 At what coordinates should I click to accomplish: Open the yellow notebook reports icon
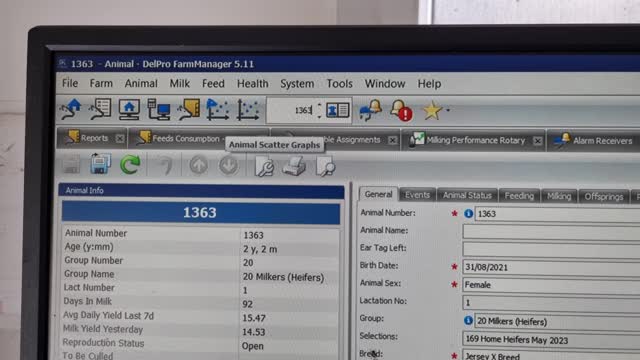(189, 109)
